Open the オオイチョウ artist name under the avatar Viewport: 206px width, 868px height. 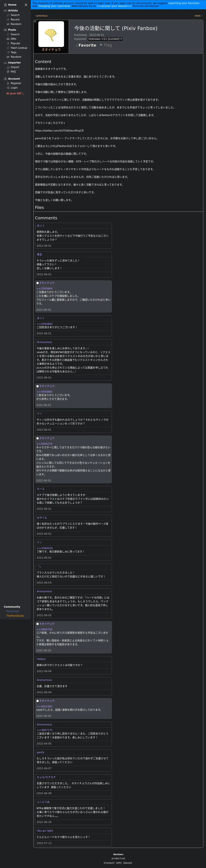pos(51,50)
